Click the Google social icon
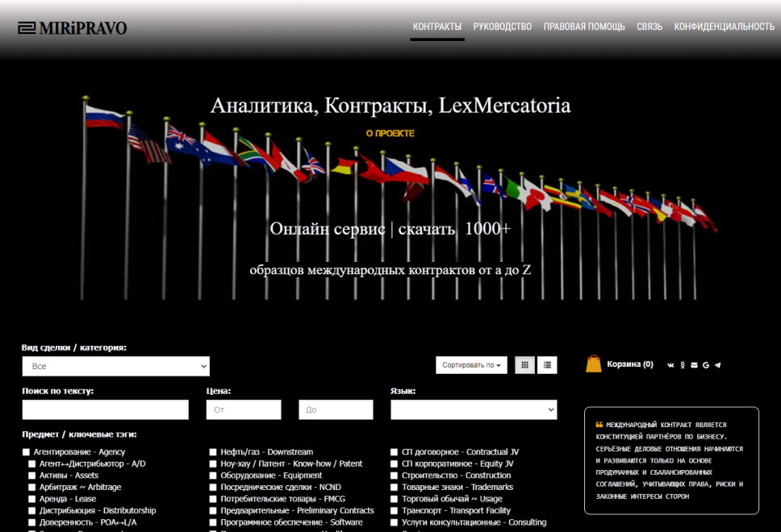 point(706,365)
